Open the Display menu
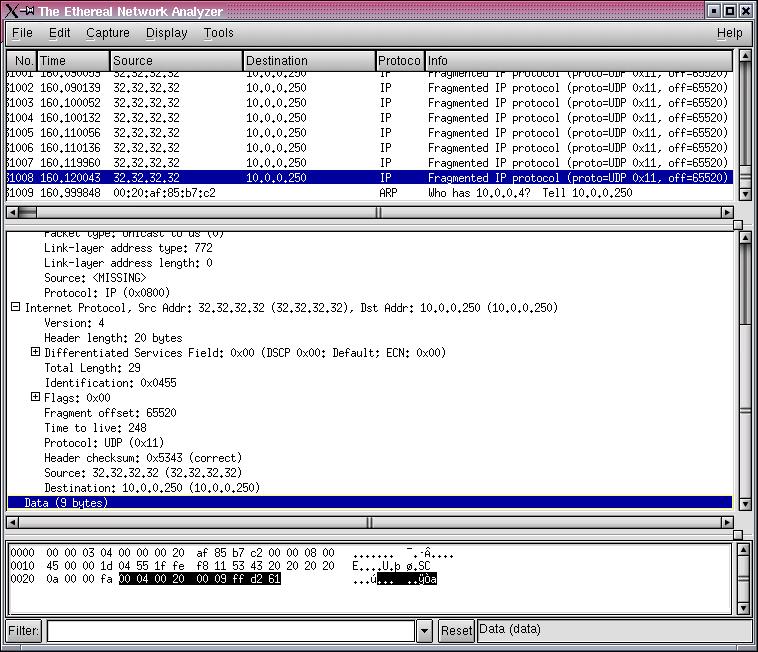 point(166,32)
